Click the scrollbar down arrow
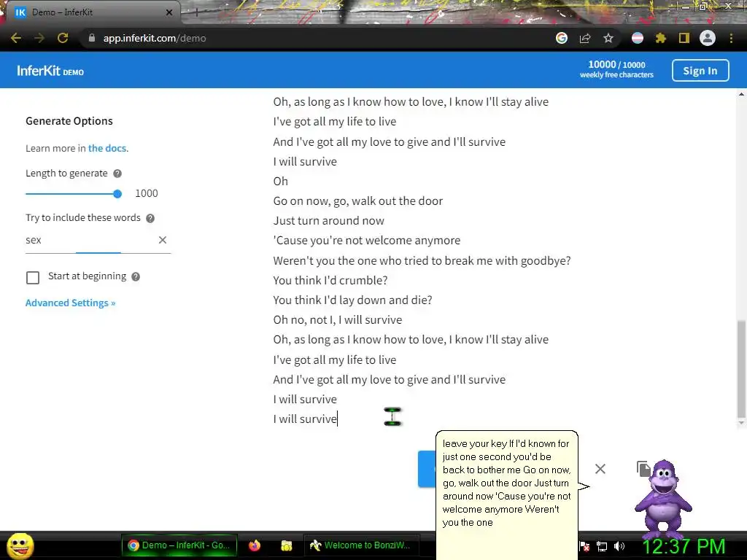Image resolution: width=747 pixels, height=560 pixels. click(741, 423)
